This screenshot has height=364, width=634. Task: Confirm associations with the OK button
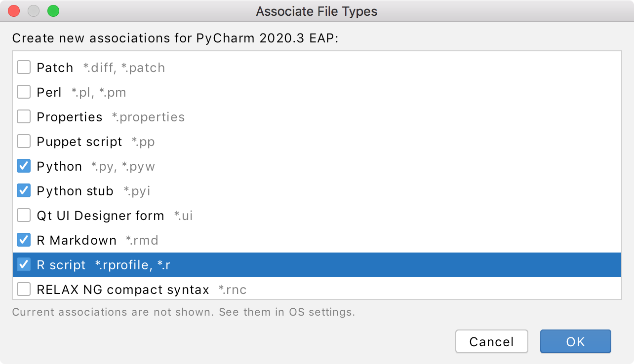click(x=575, y=341)
